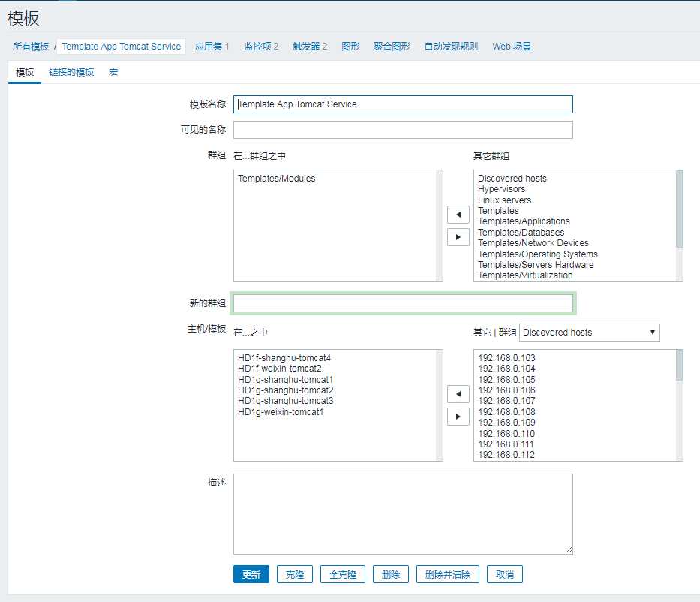Focus the 新的群组 input field

pyautogui.click(x=403, y=303)
